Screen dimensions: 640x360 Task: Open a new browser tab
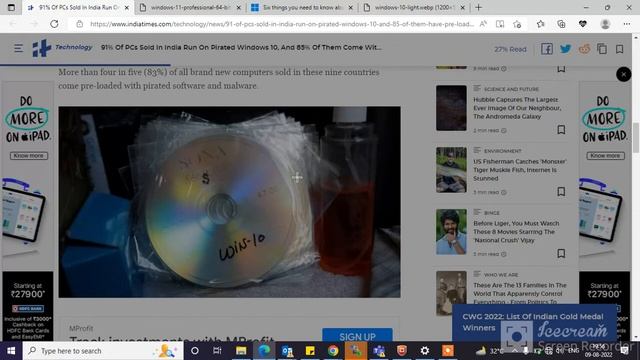point(478,7)
